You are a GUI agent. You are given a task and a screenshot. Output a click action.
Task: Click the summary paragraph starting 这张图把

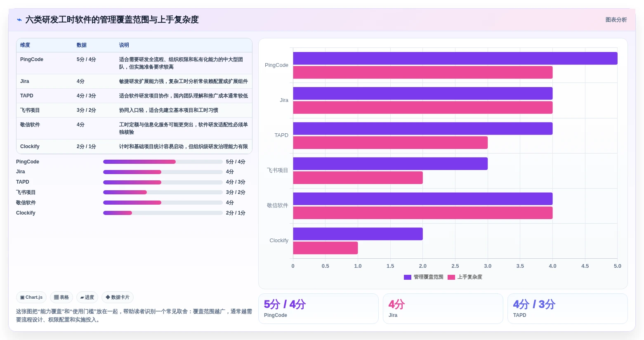[134, 316]
